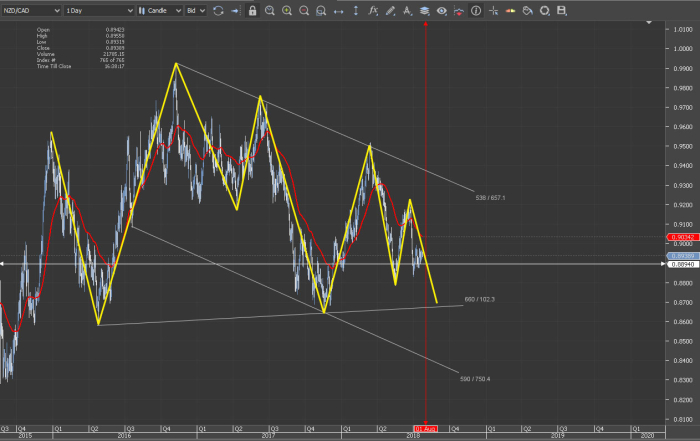Toggle the eye visibility icon
The height and width of the screenshot is (441, 700).
pyautogui.click(x=442, y=11)
